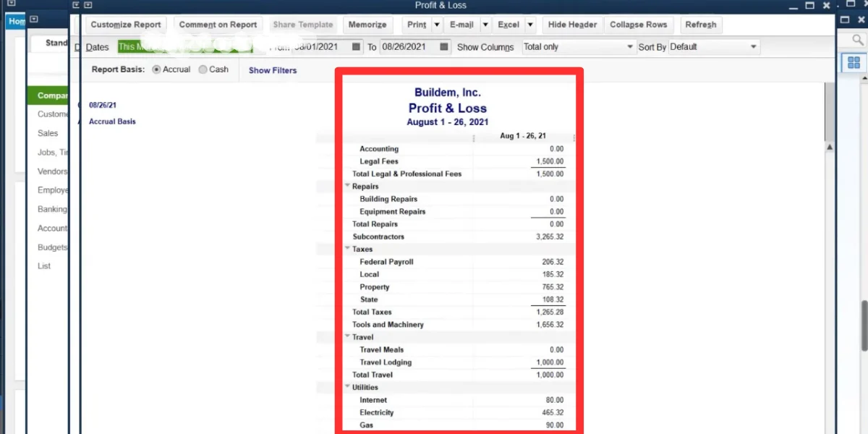868x434 pixels.
Task: Click Customize Report button
Action: coord(126,25)
